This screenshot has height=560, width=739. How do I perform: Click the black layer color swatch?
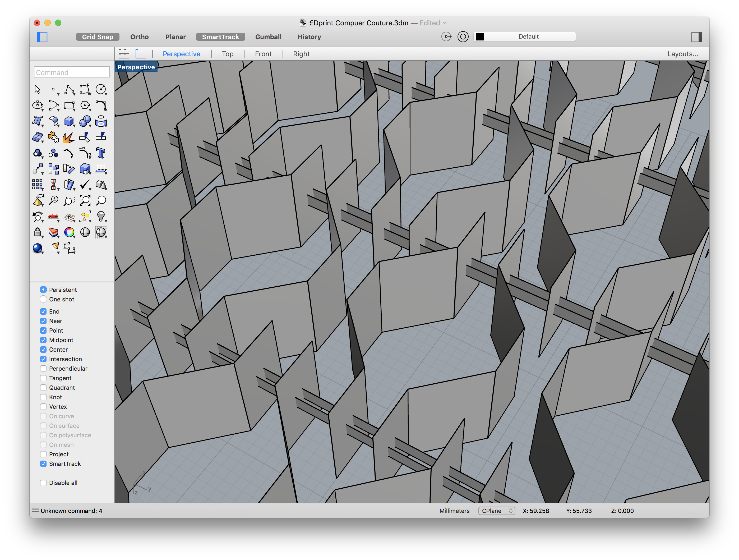click(x=480, y=37)
